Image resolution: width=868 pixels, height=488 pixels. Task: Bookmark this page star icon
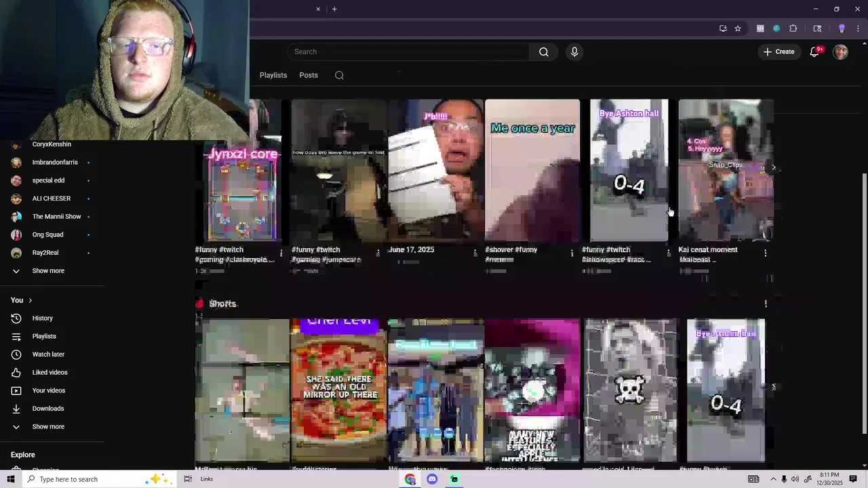(738, 28)
